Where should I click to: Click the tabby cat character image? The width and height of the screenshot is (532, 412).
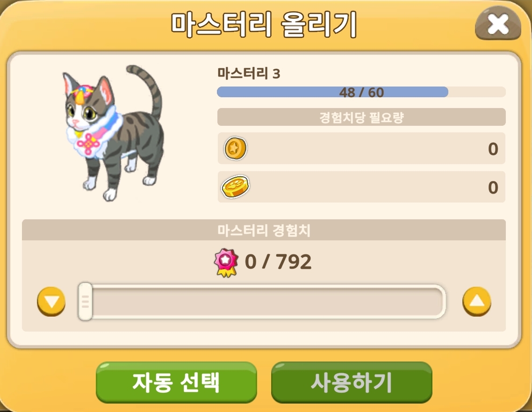coord(113,133)
